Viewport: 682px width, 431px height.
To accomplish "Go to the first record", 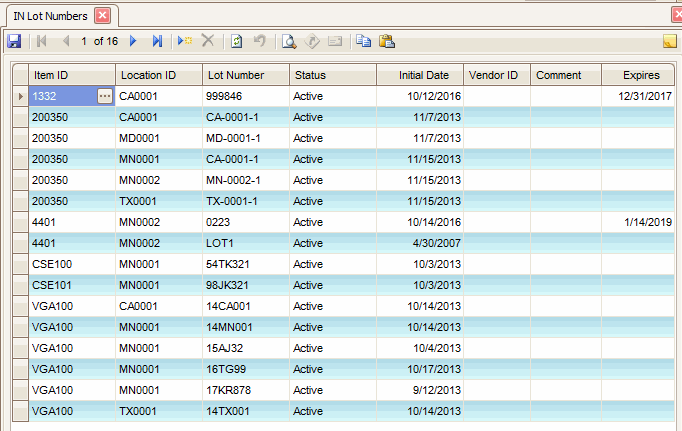I will click(41, 41).
